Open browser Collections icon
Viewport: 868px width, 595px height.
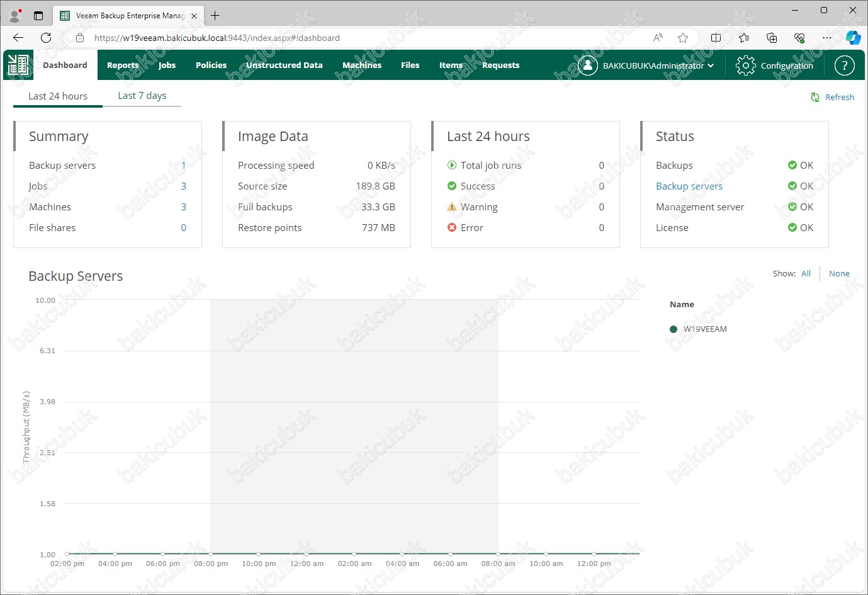coord(772,38)
